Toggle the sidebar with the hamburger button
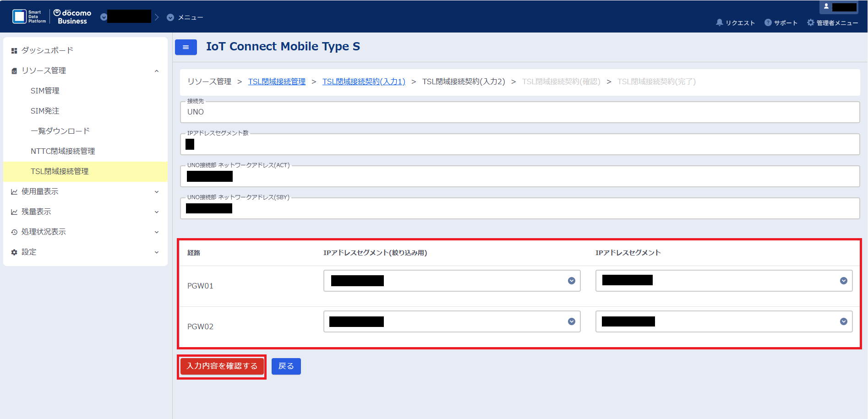Viewport: 868px width, 419px height. [186, 47]
